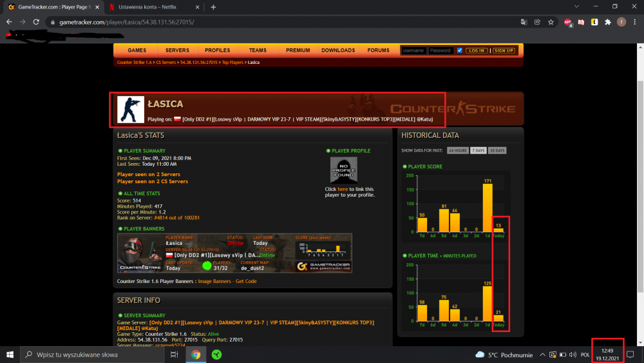Open CS Servers breadcrumb link
The width and height of the screenshot is (644, 363).
[x=166, y=63]
